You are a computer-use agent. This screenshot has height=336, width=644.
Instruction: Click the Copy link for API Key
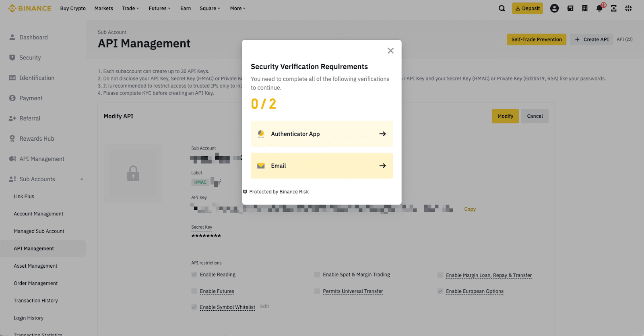470,209
